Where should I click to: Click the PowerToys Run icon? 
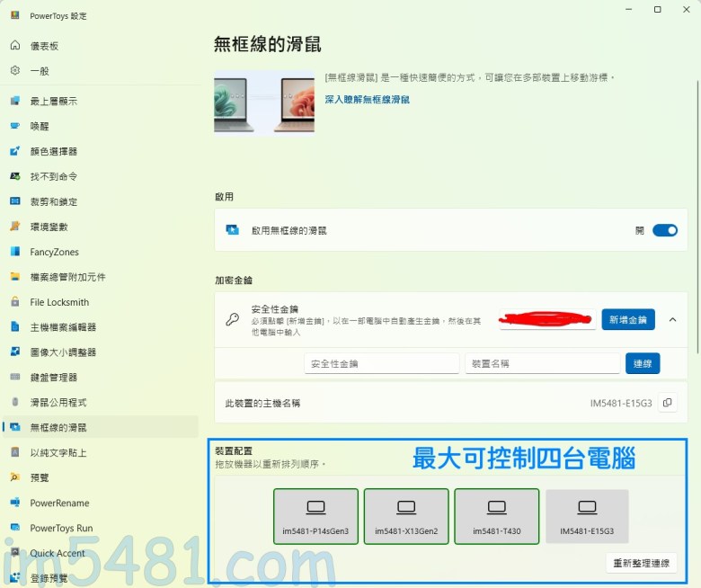[x=15, y=527]
